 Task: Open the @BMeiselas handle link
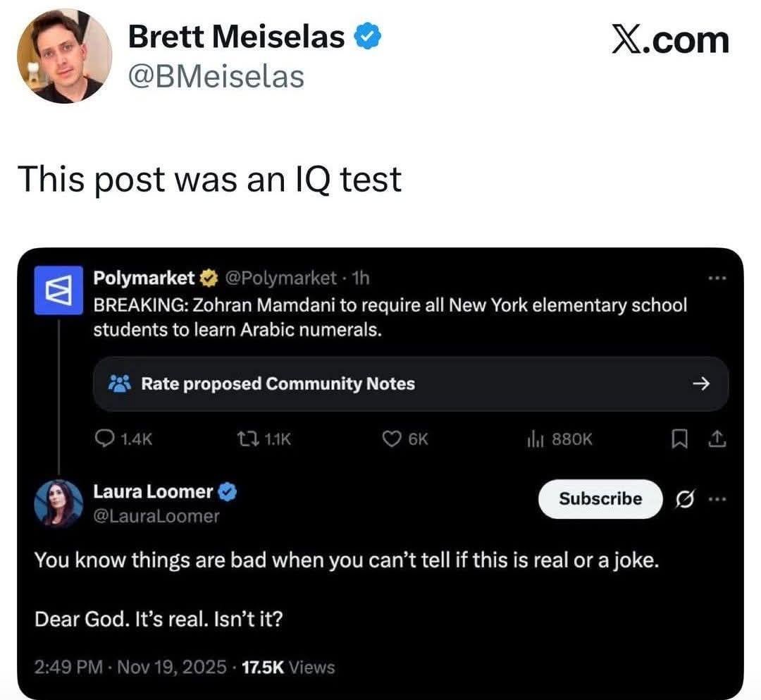(216, 75)
